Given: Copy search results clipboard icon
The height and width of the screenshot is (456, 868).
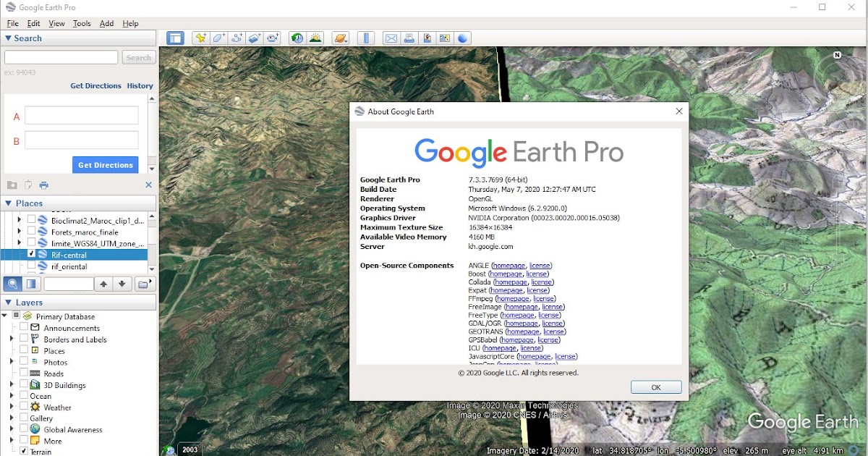Looking at the screenshot, I should (x=28, y=185).
